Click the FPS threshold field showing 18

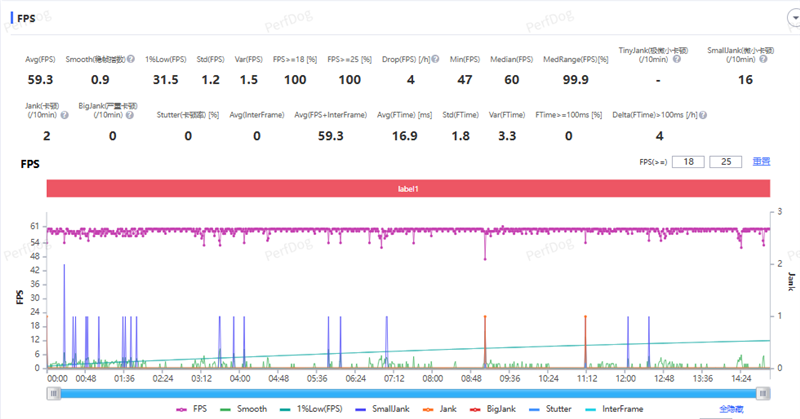click(688, 161)
